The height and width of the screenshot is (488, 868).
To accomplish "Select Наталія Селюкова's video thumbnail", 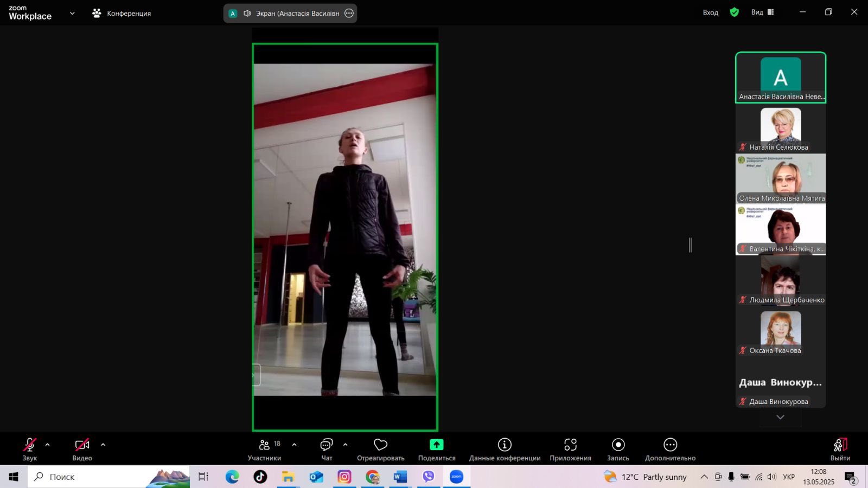I will pyautogui.click(x=781, y=128).
